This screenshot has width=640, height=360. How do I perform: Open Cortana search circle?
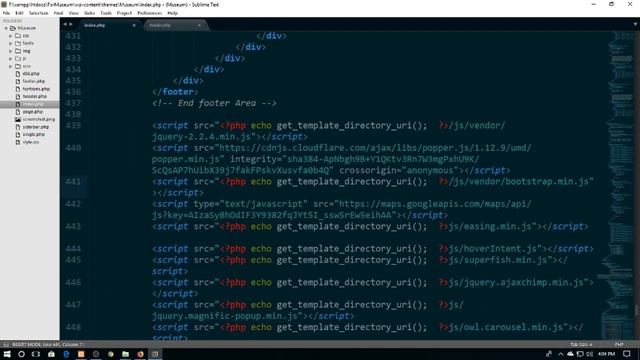click(x=21, y=354)
